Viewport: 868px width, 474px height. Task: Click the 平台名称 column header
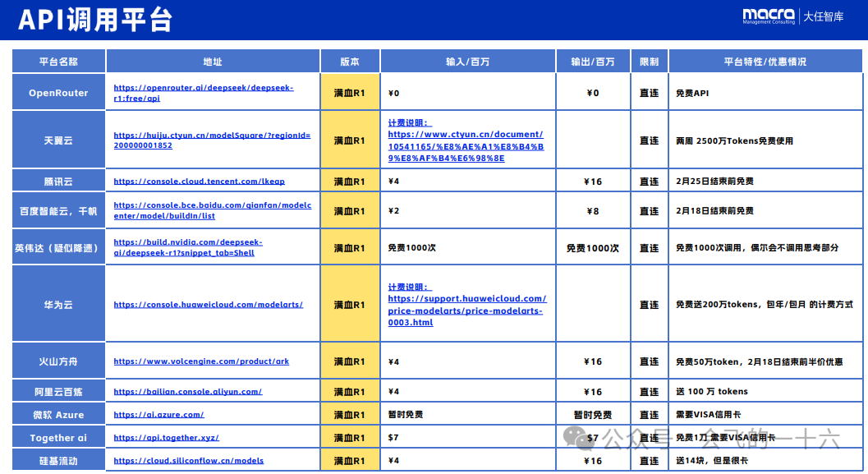(x=58, y=62)
